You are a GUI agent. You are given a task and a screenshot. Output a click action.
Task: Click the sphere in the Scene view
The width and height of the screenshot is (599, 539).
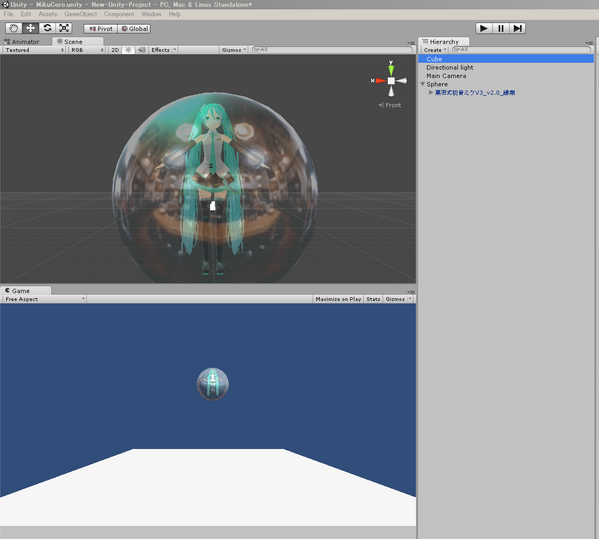coord(215,188)
